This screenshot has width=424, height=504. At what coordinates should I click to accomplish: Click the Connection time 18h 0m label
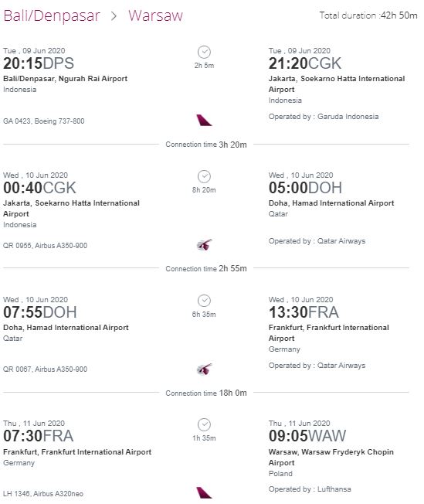pos(206,393)
